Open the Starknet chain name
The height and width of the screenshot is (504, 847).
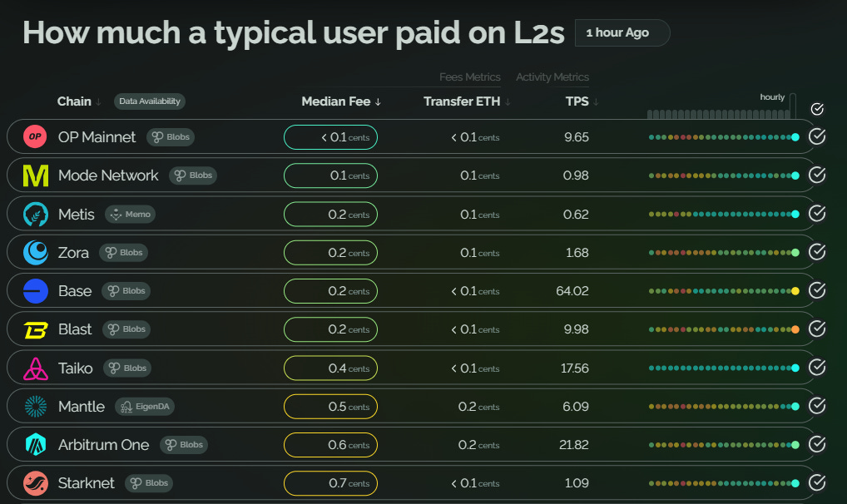86,483
